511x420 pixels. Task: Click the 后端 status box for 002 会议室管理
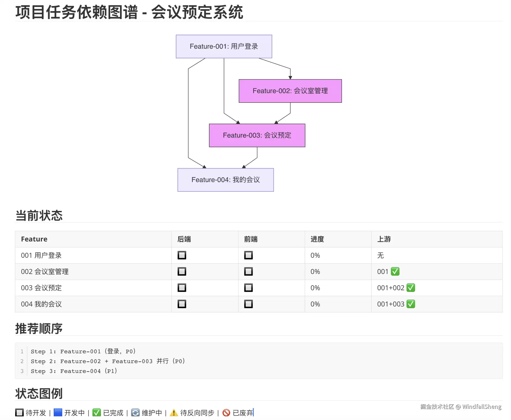[182, 272]
